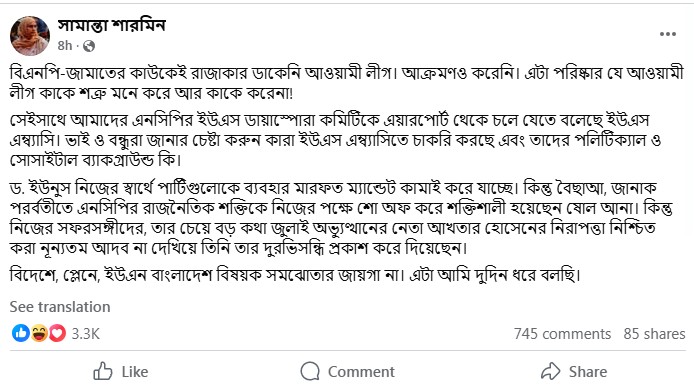This screenshot has width=694, height=391.
Task: Open the three-dot post options menu
Action: tap(667, 34)
